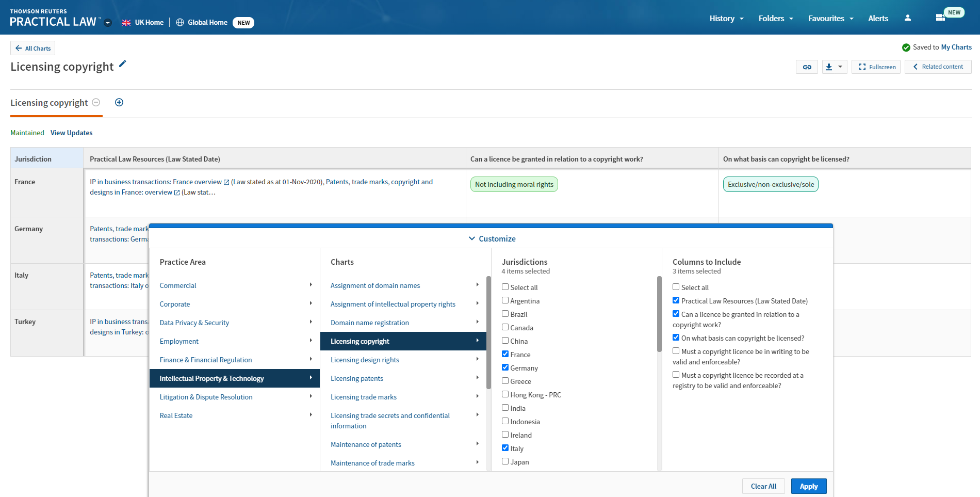Image resolution: width=980 pixels, height=497 pixels.
Task: Expand the download options arrow
Action: [x=840, y=67]
